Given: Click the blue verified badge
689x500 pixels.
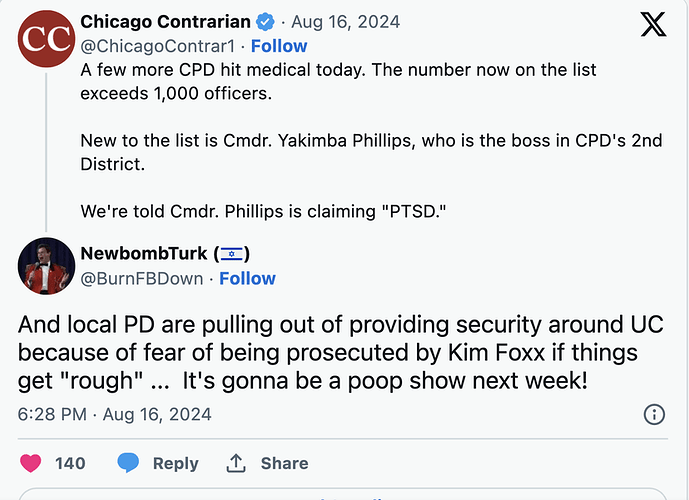Looking at the screenshot, I should (x=265, y=22).
